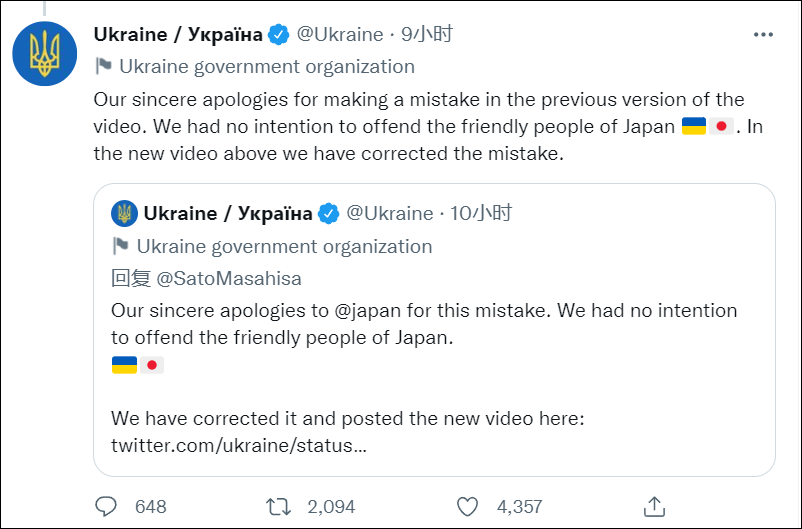Screen dimensions: 802x529
Task: Click the 9小时 timestamp on main tweet
Action: click(427, 35)
